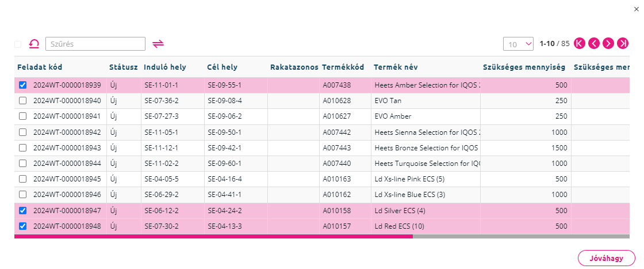Check the box for task 2024WT-0000018942
This screenshot has width=644, height=269.
click(x=23, y=132)
